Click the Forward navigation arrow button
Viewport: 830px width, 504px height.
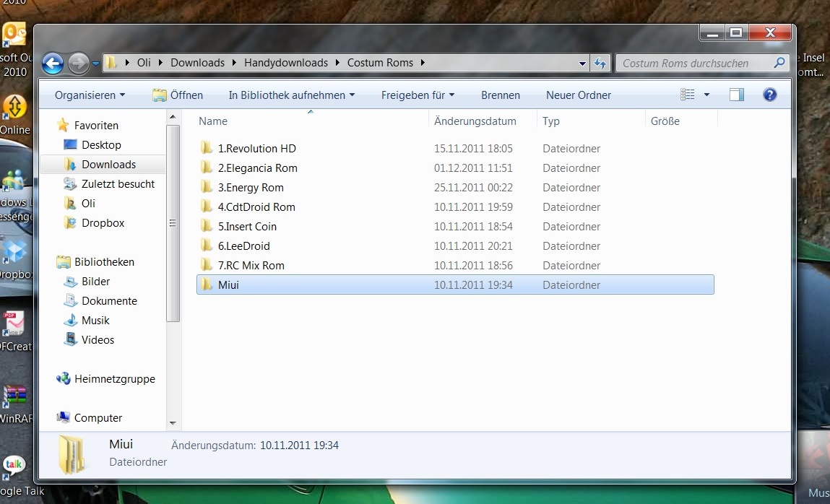(x=79, y=64)
